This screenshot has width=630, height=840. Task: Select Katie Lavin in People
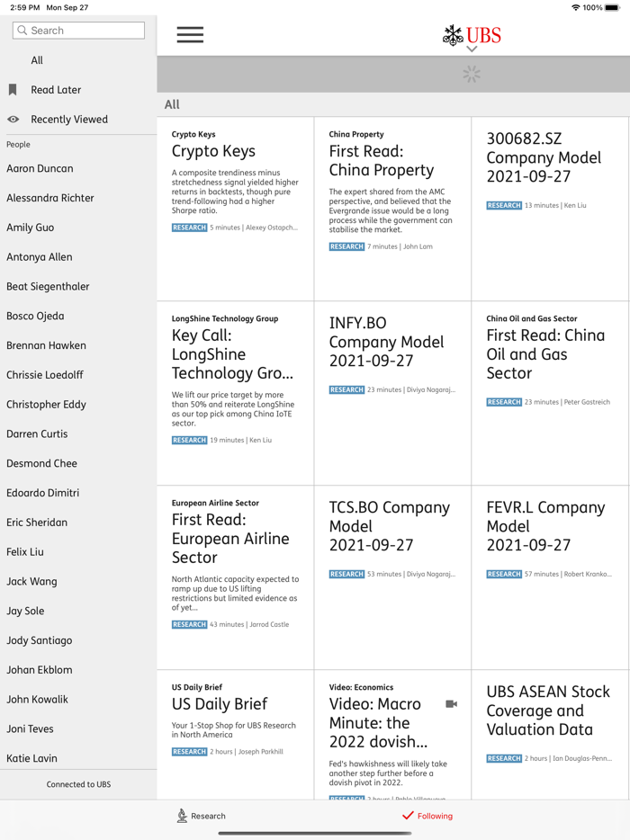point(31,757)
